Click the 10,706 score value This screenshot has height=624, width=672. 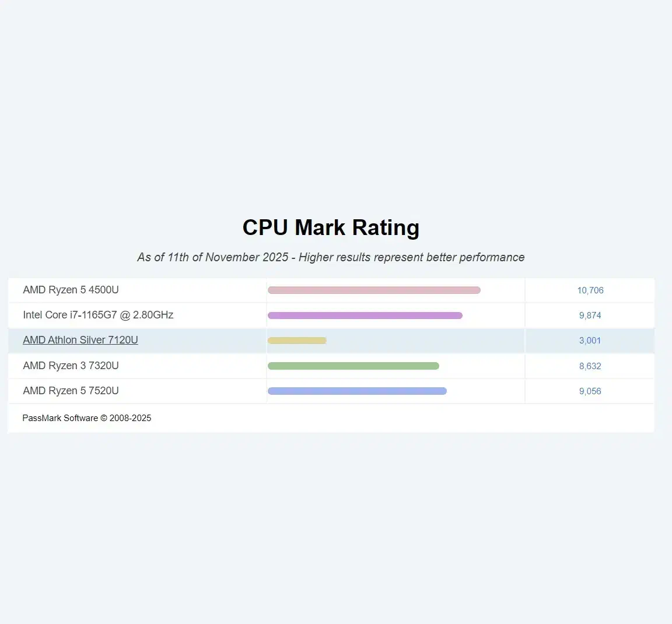click(x=590, y=290)
